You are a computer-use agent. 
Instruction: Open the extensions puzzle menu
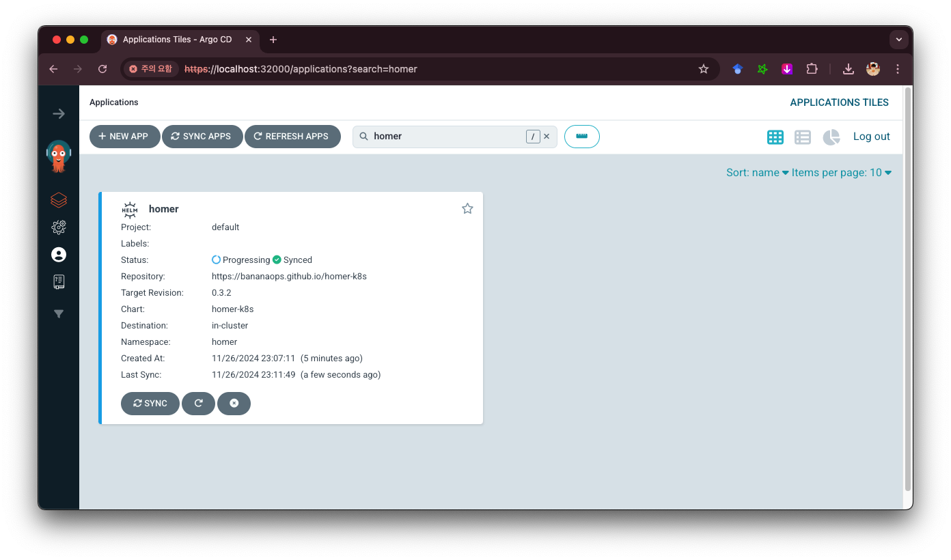[x=812, y=69]
